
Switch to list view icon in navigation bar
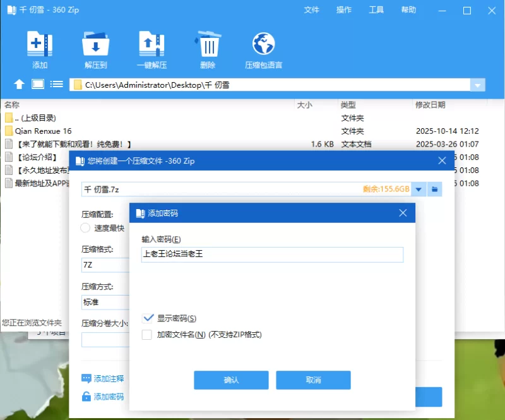pyautogui.click(x=57, y=84)
